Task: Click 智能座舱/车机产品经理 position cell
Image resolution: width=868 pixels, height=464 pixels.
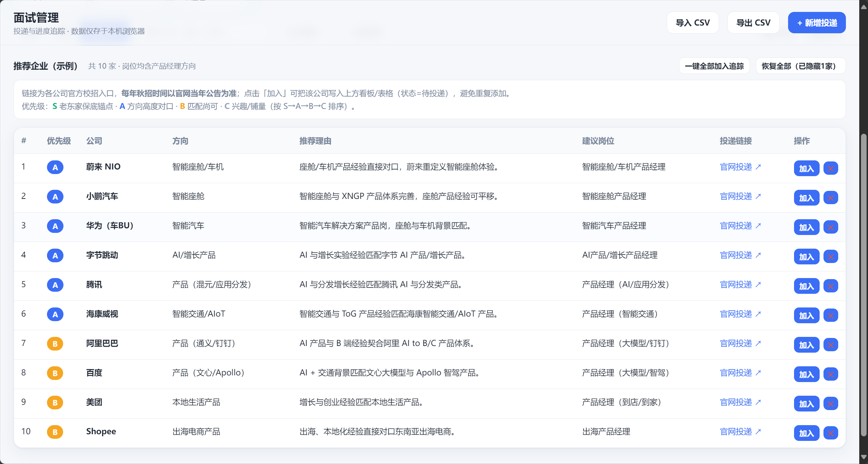Action: click(x=624, y=167)
